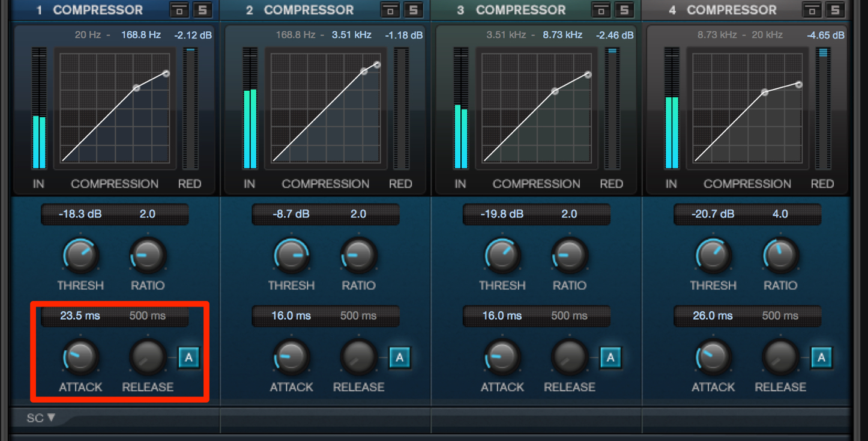Viewport: 868px width, 441px height.
Task: Click compressor 1 threshold point on curve
Action: point(136,88)
